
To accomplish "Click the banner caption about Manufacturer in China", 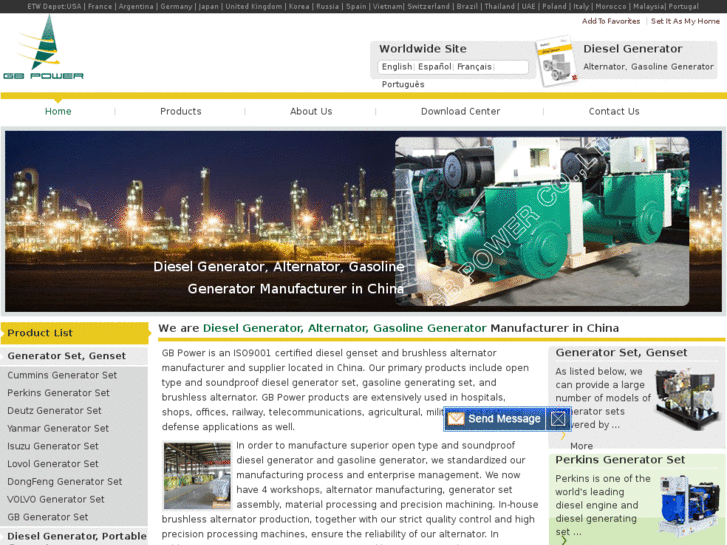I will point(279,277).
